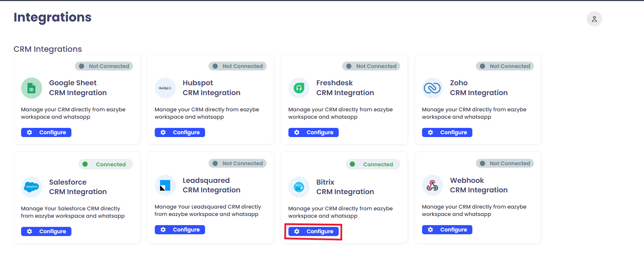The image size is (644, 260).
Task: Click the Salesforce cloud logo icon
Action: coord(32,187)
